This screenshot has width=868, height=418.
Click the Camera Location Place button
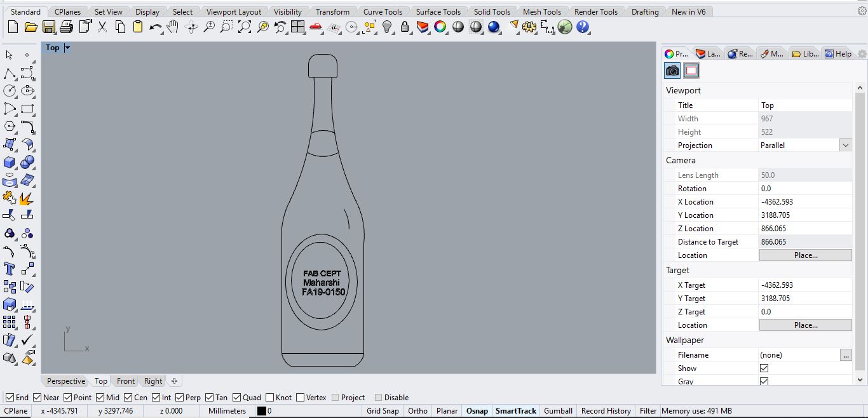(805, 255)
